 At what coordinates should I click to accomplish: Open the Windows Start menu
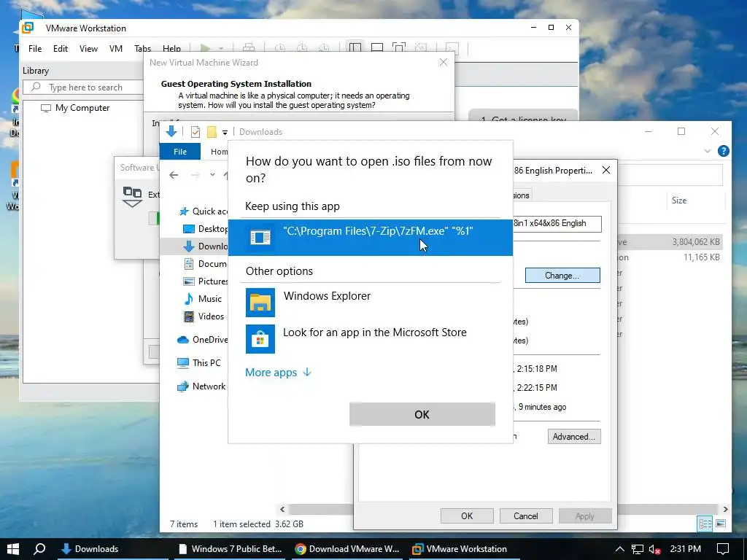pyautogui.click(x=13, y=548)
